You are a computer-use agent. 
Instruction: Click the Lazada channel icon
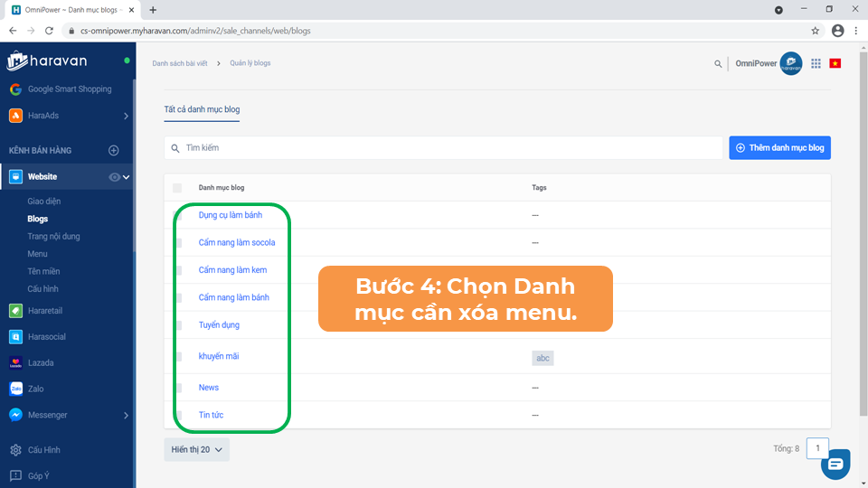coord(15,363)
